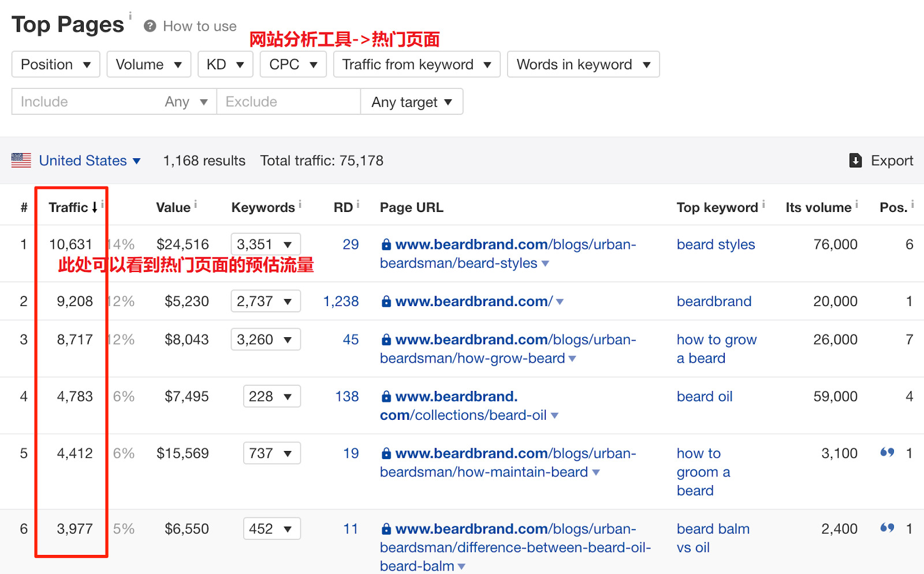Open the beard styles top keyword link
Screen dimensions: 924x574
click(716, 244)
